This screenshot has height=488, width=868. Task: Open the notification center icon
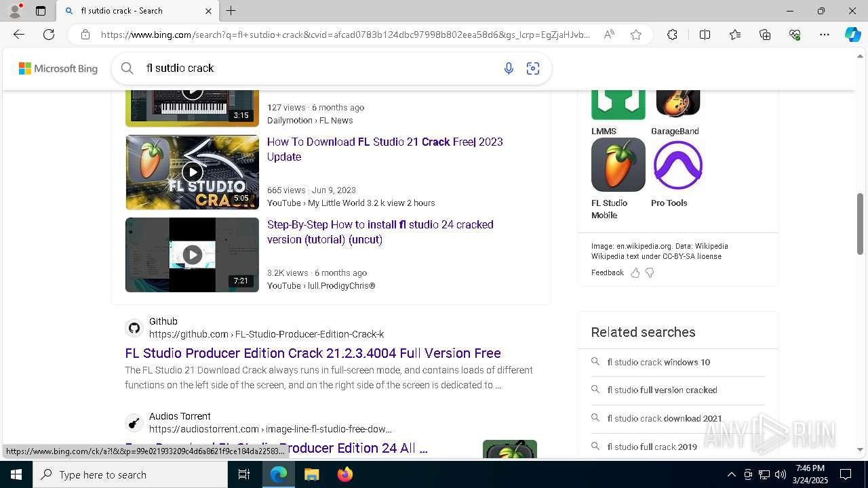click(x=846, y=474)
